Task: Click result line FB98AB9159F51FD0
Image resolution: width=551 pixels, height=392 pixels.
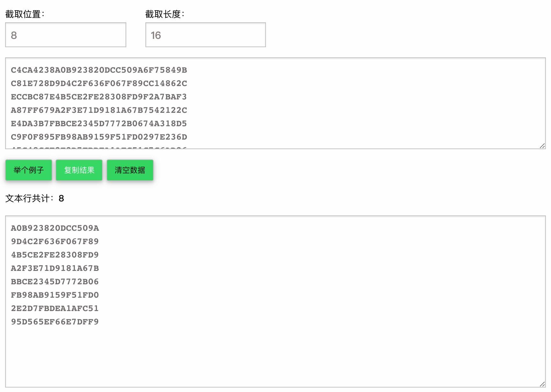Action: point(55,295)
